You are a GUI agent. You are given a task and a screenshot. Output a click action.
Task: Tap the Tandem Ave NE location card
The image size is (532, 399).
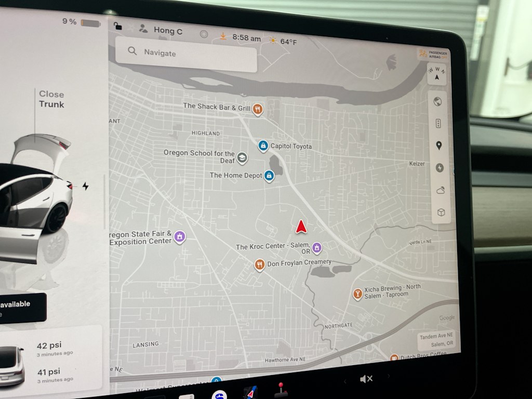(x=436, y=340)
